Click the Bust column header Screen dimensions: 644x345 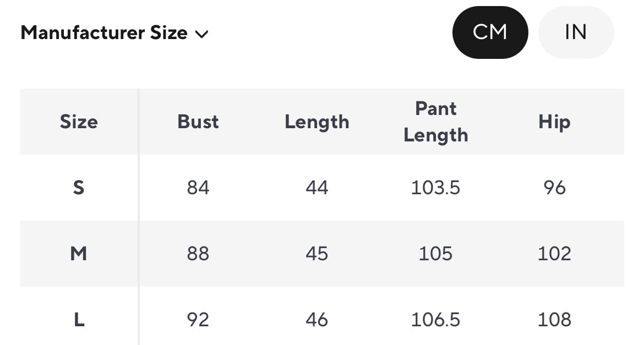[x=198, y=122]
